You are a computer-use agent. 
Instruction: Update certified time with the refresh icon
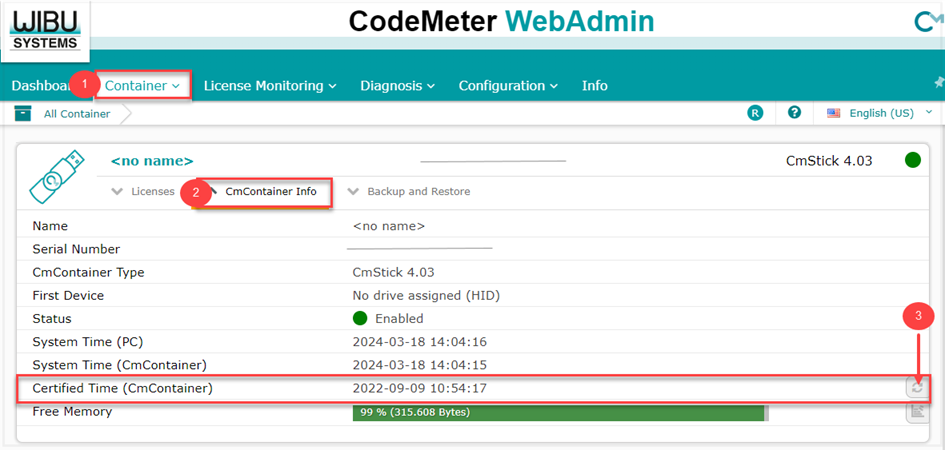click(917, 388)
